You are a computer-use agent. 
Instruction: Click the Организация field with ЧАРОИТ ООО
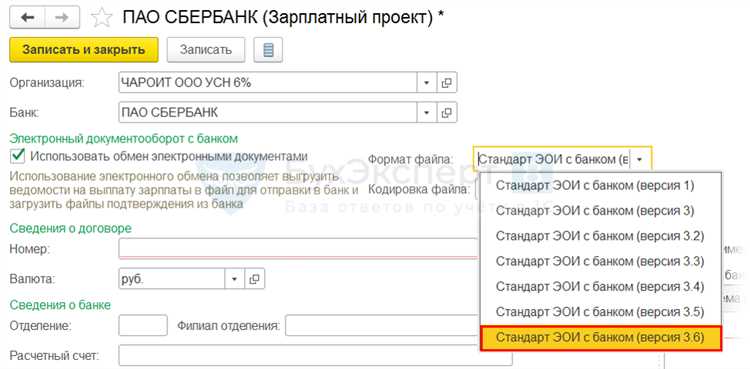[x=267, y=83]
